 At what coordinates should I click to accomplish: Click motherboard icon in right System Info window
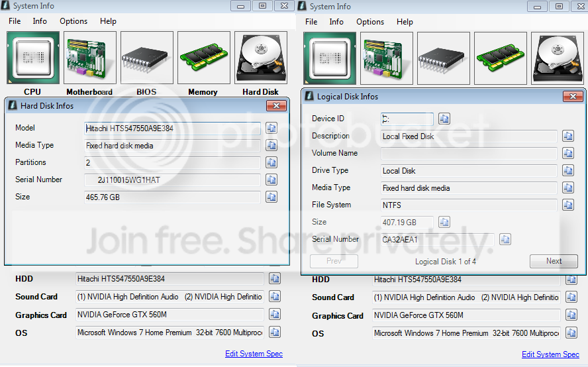(387, 58)
